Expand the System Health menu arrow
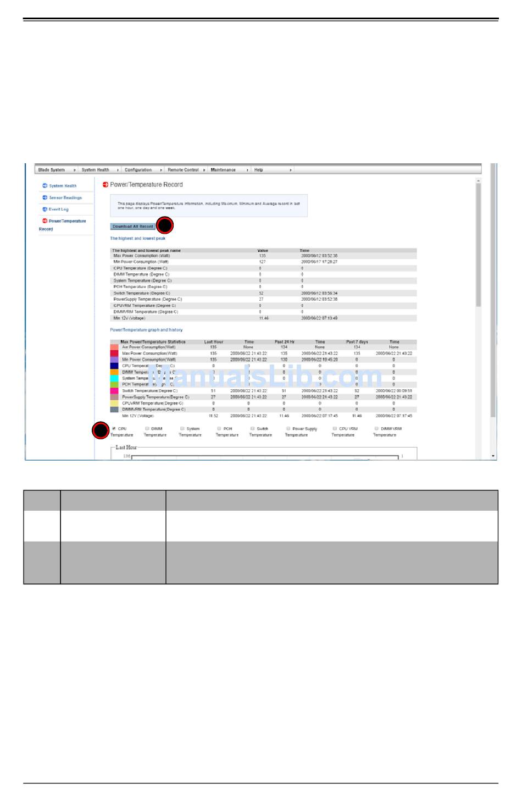Image resolution: width=522 pixels, height=812 pixels. (x=118, y=170)
